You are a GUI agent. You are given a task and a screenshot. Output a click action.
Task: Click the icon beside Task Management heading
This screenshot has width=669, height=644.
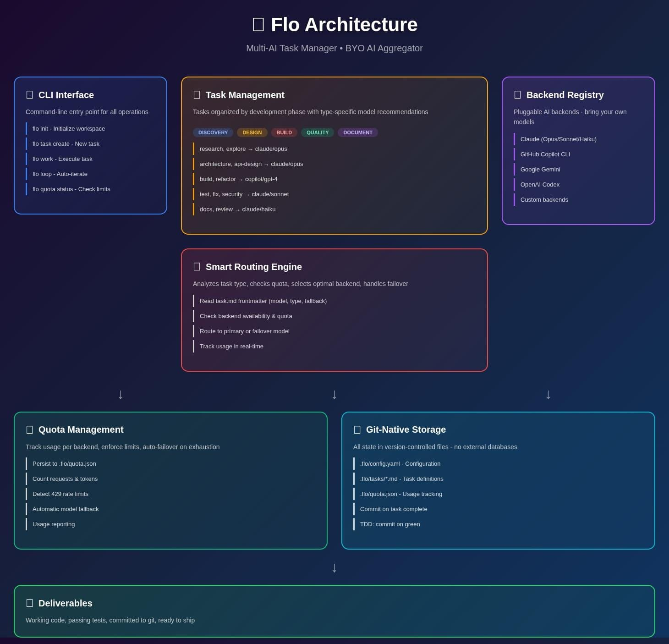click(x=197, y=95)
